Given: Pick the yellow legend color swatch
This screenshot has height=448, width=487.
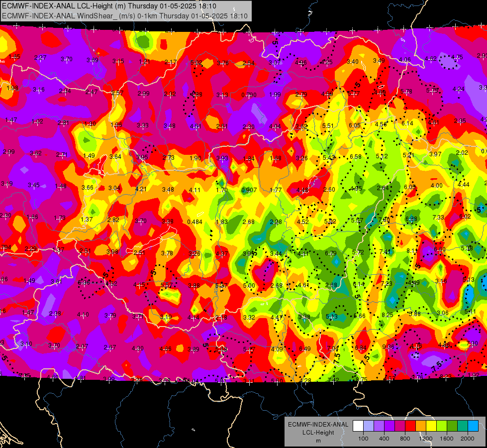Looking at the screenshot, I should (431, 426).
